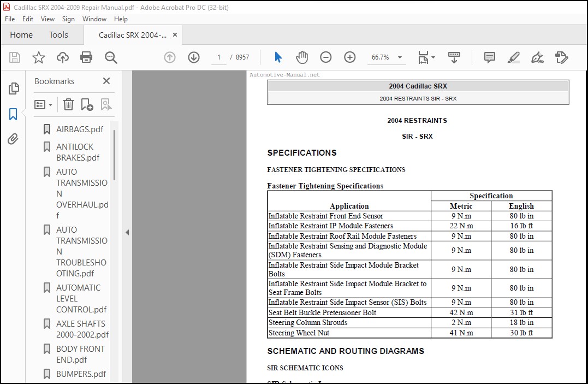Click the 'SIR SCHEMATIC ICONS' subheading

305,368
